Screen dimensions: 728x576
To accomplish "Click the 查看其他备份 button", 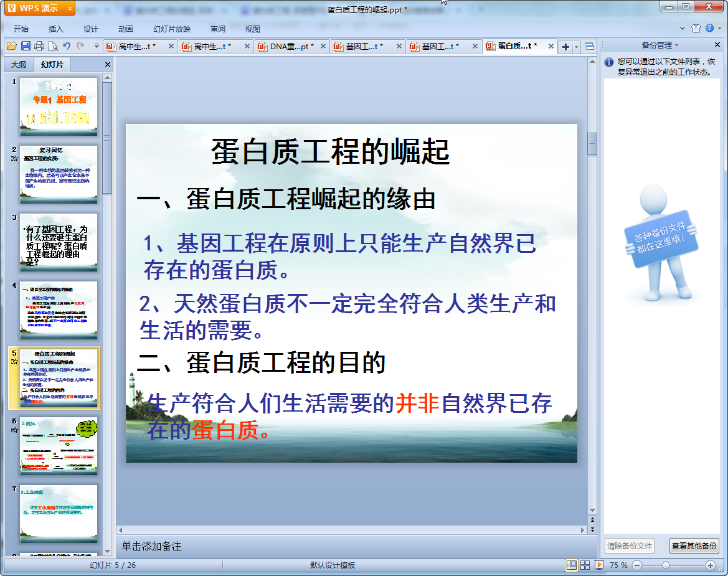I will tap(694, 545).
